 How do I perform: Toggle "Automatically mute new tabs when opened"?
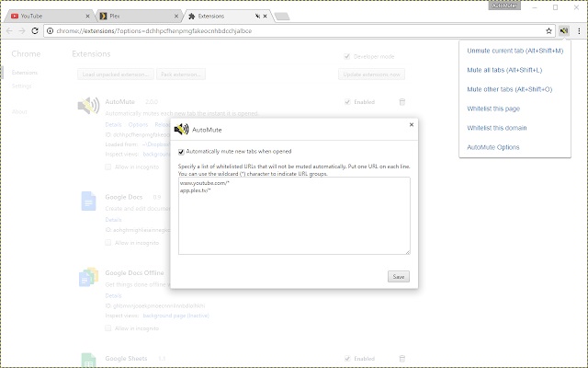coord(182,151)
